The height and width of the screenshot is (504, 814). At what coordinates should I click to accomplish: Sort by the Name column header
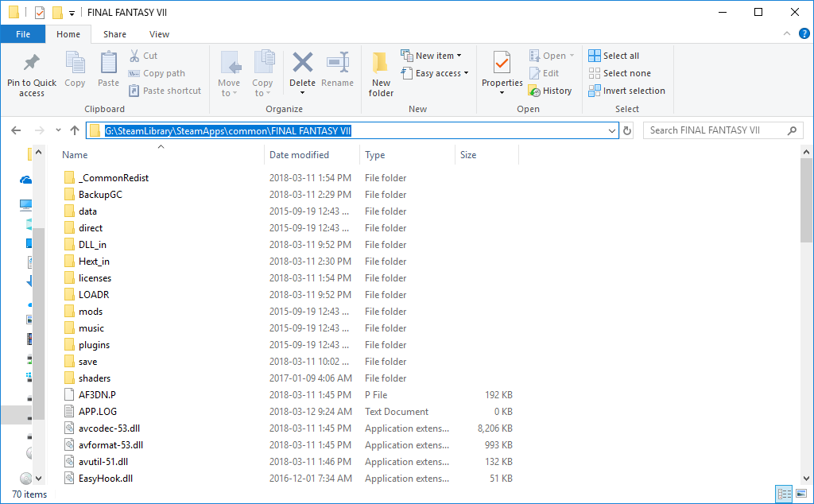[75, 155]
